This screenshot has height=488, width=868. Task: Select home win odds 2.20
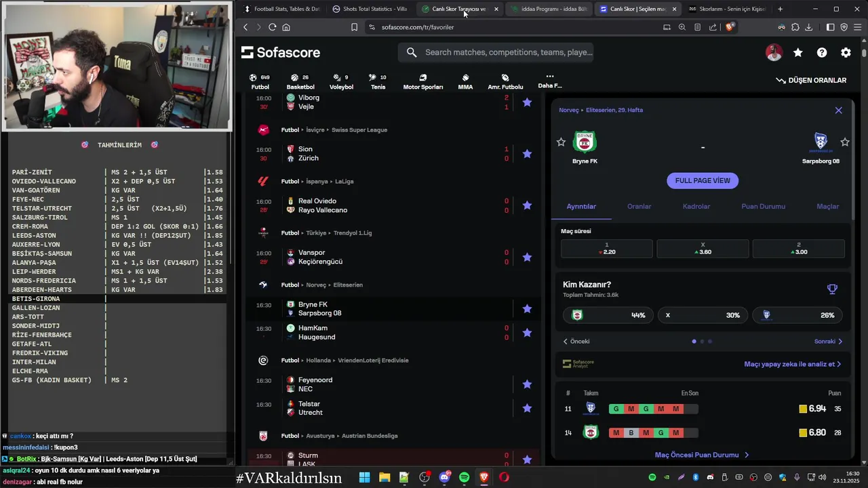click(x=607, y=248)
